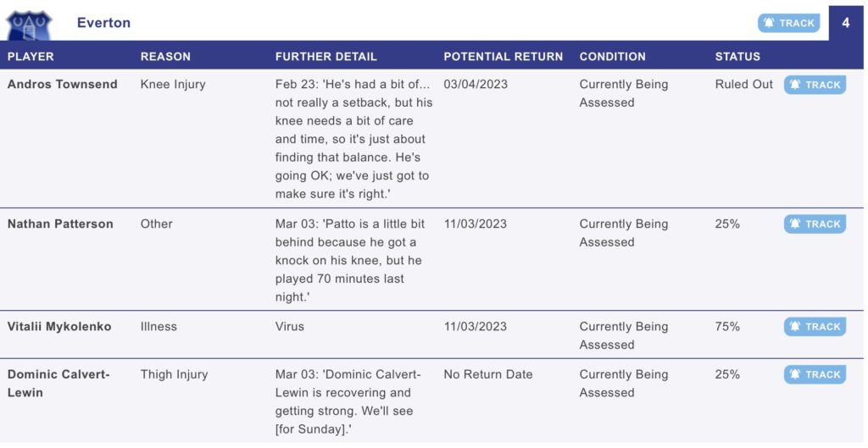Image resolution: width=868 pixels, height=448 pixels.
Task: Click the Everton team name link
Action: click(103, 23)
